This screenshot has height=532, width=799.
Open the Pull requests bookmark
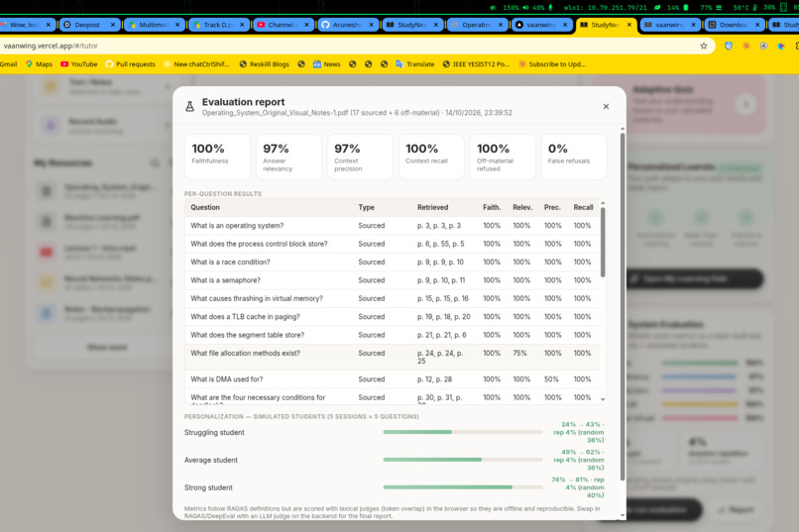tap(131, 64)
